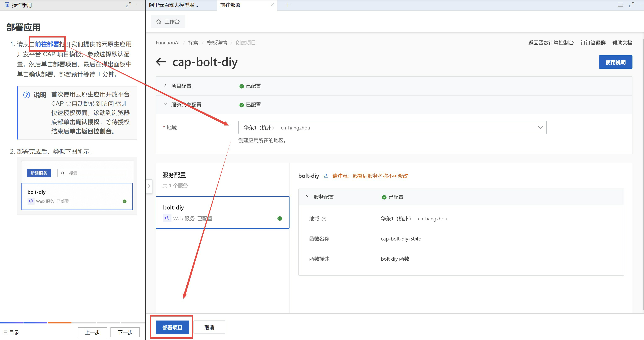Viewport: 644px width, 340px height.
Task: Click the help icon beside 地域 label
Action: click(324, 219)
